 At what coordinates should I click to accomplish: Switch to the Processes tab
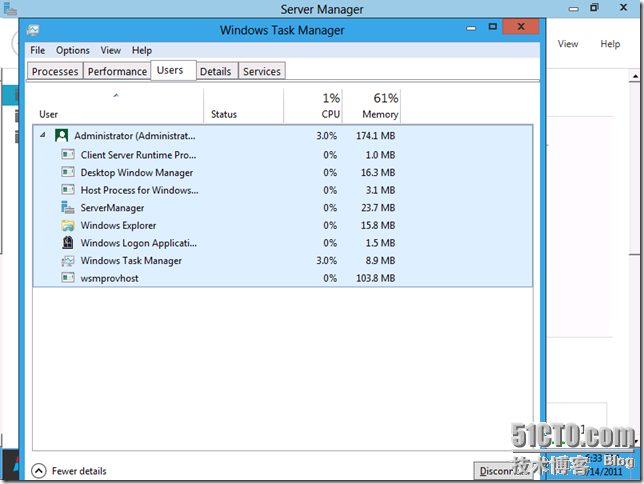pos(55,71)
